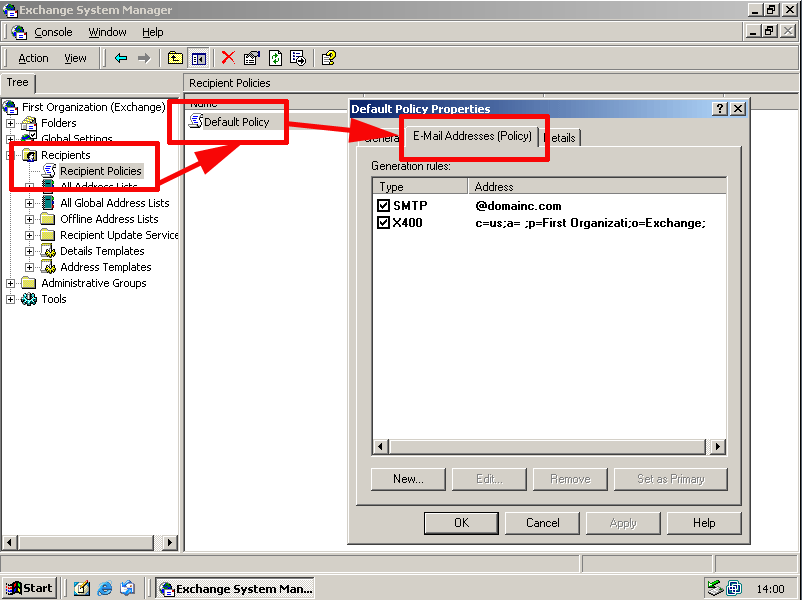Expand the Tools tree node
Image resolution: width=802 pixels, height=600 pixels.
(10, 299)
